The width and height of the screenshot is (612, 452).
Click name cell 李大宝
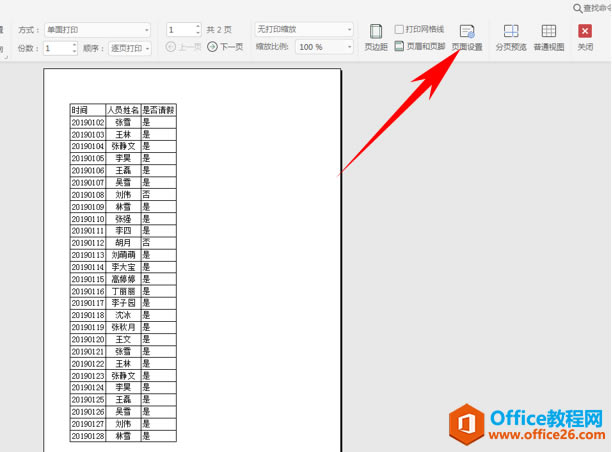pyautogui.click(x=123, y=267)
